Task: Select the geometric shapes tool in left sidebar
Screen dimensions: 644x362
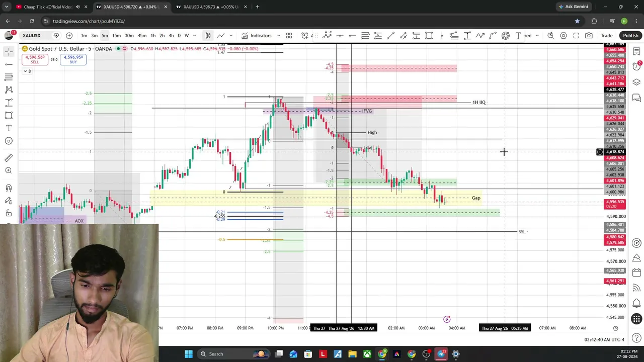Action: click(x=9, y=115)
